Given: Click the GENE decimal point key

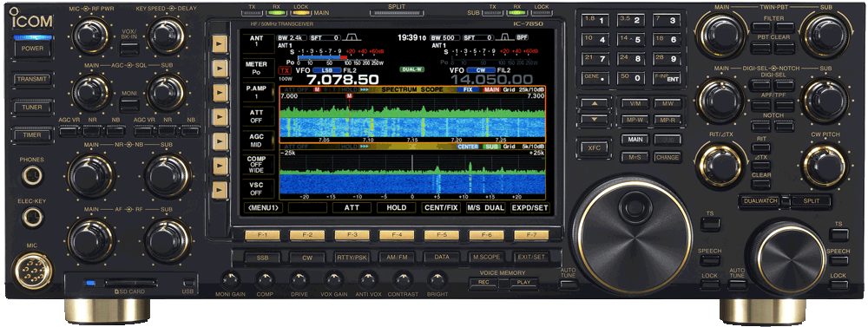Looking at the screenshot, I should tap(595, 78).
